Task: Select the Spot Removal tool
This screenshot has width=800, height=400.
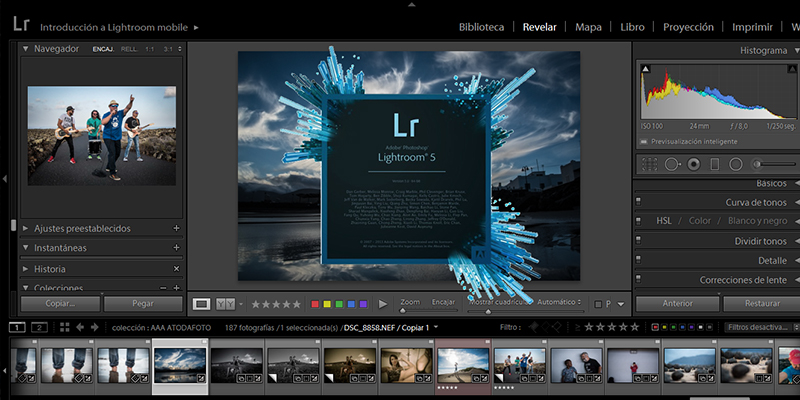Action: click(672, 164)
